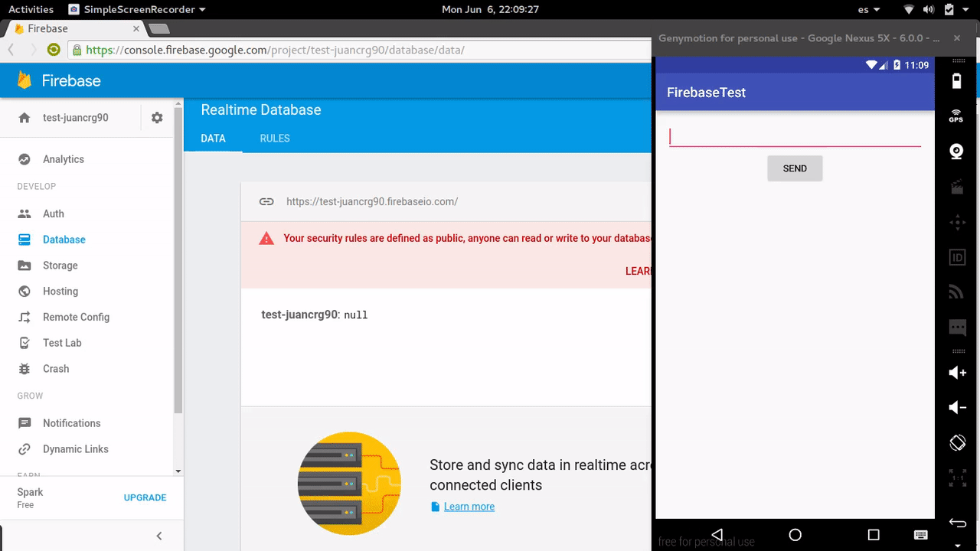Tap Android recent apps button
This screenshot has width=980, height=551.
tap(874, 535)
